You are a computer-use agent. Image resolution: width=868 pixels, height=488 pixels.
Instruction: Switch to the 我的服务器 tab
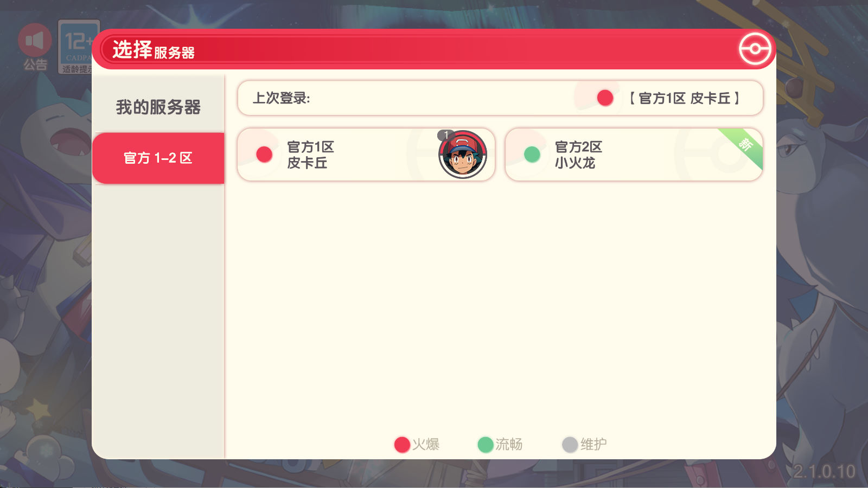click(x=158, y=107)
